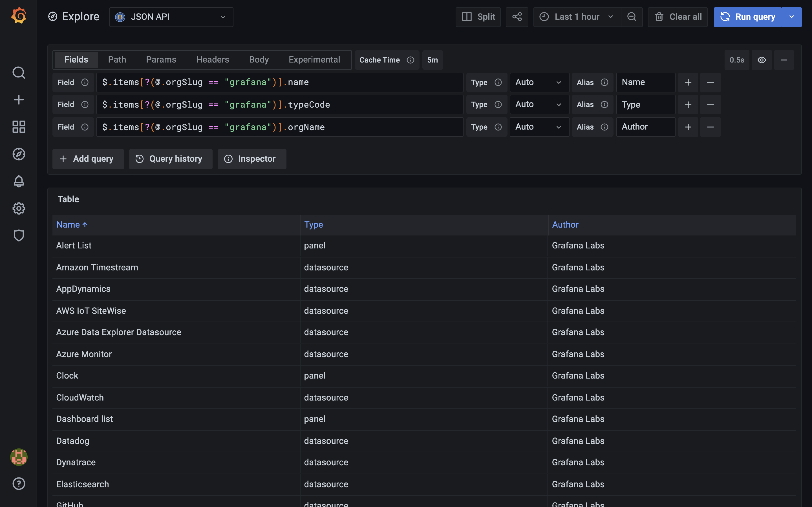Click the Dashboards grid icon in sidebar
This screenshot has width=812, height=507.
click(x=19, y=127)
